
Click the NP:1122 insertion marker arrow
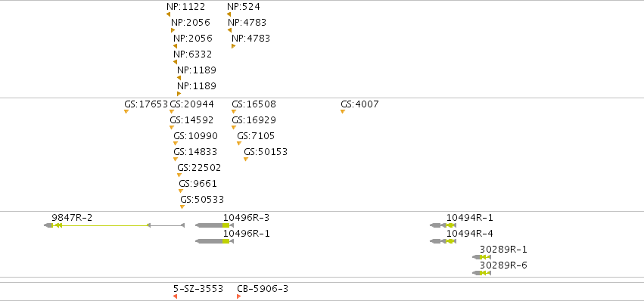(169, 14)
